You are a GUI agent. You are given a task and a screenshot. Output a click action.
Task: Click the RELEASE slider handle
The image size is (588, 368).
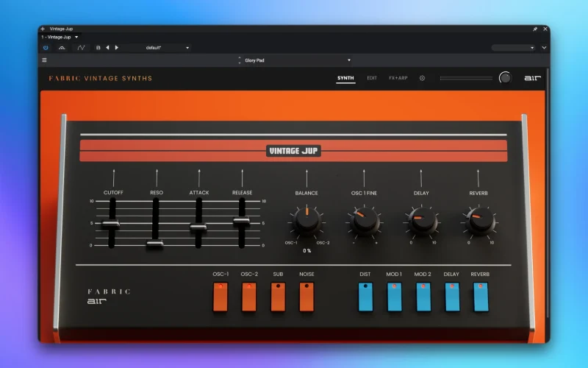click(242, 221)
